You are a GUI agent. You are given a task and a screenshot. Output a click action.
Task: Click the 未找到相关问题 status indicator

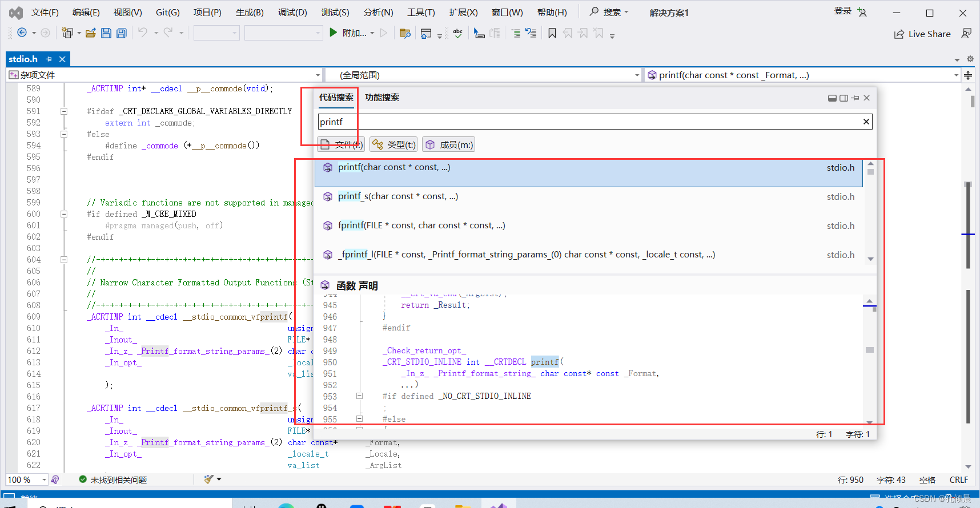pyautogui.click(x=113, y=479)
